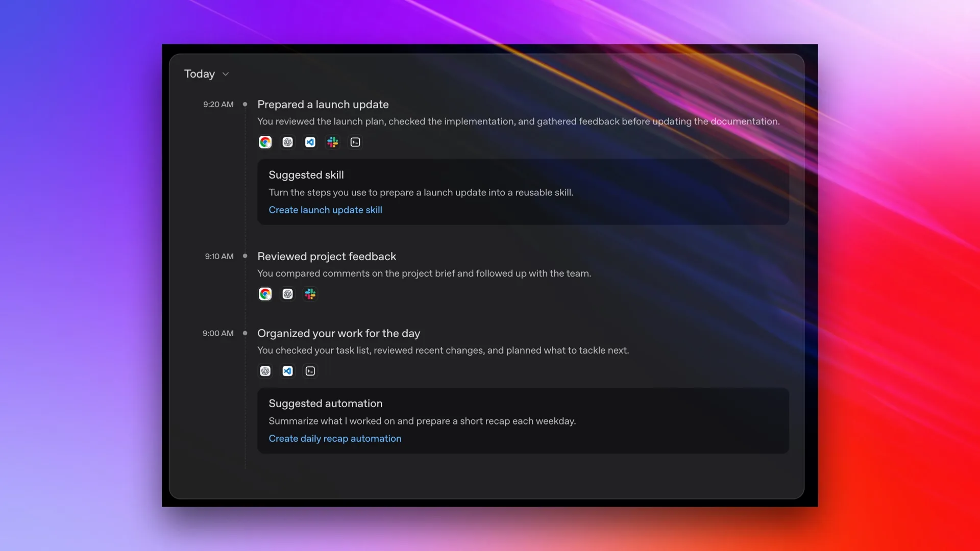
Task: Click VS Code icon under Organized your work
Action: pyautogui.click(x=288, y=371)
